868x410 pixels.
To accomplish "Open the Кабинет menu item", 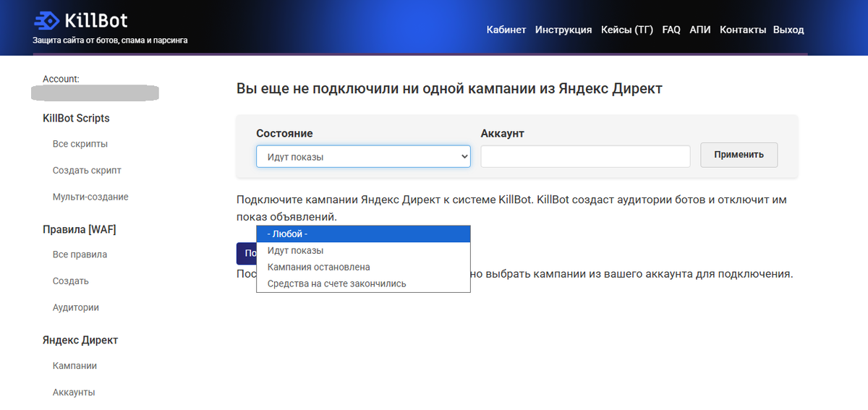I will tap(506, 30).
